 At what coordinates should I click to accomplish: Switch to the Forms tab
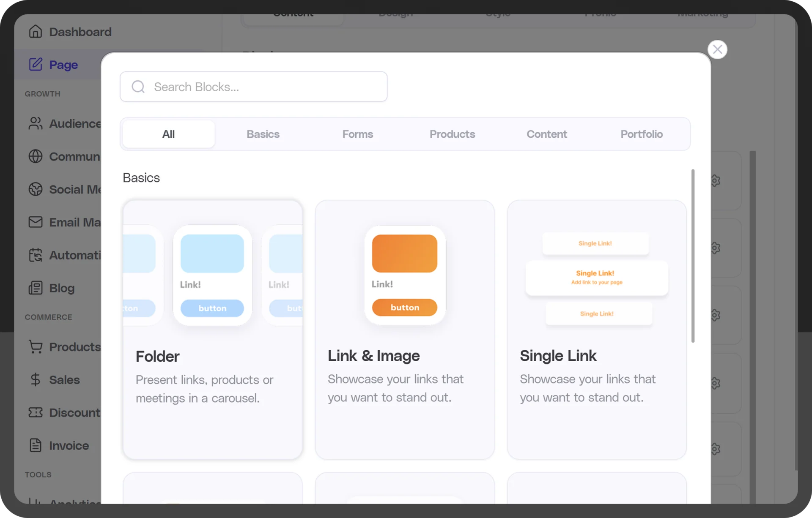click(357, 134)
